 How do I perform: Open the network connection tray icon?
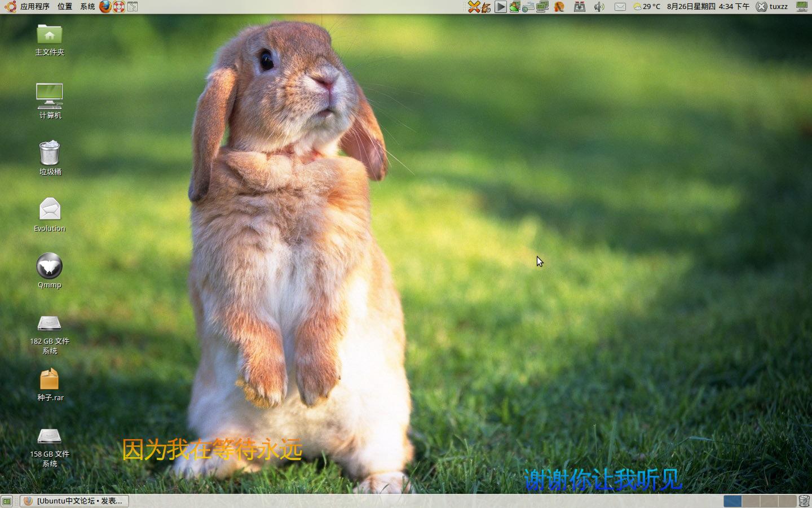tap(528, 7)
